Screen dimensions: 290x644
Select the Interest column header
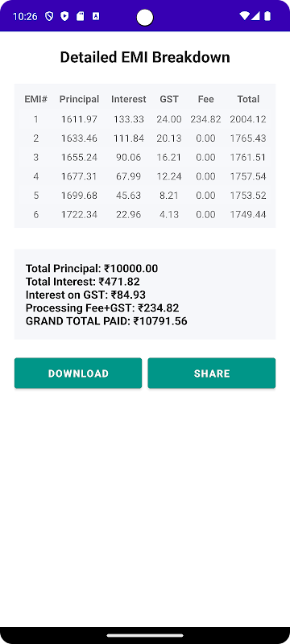[129, 99]
